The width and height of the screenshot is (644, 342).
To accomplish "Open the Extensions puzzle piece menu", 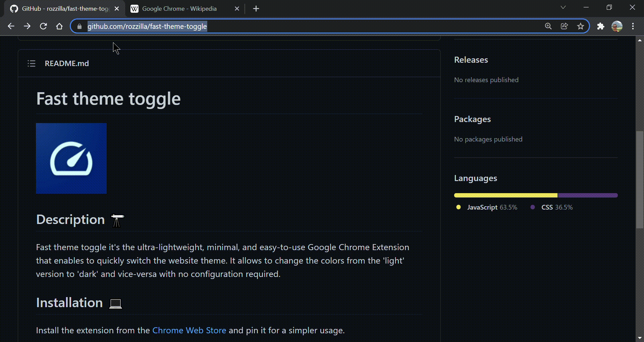I will tap(601, 26).
